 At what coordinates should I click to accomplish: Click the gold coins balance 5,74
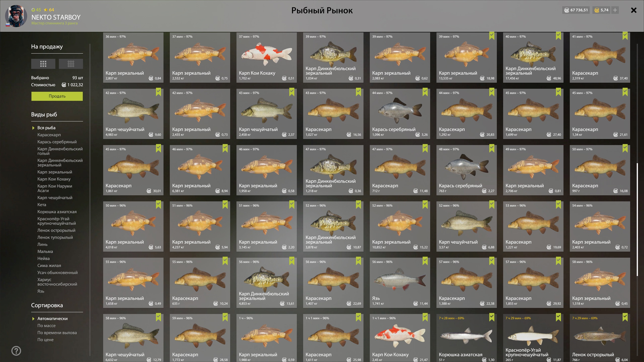pos(601,10)
